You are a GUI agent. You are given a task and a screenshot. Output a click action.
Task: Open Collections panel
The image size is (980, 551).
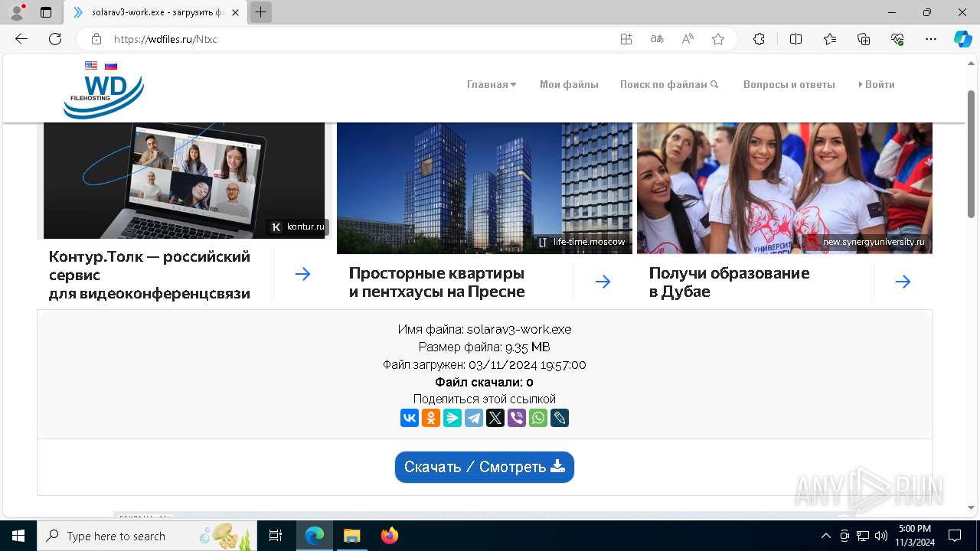point(864,39)
